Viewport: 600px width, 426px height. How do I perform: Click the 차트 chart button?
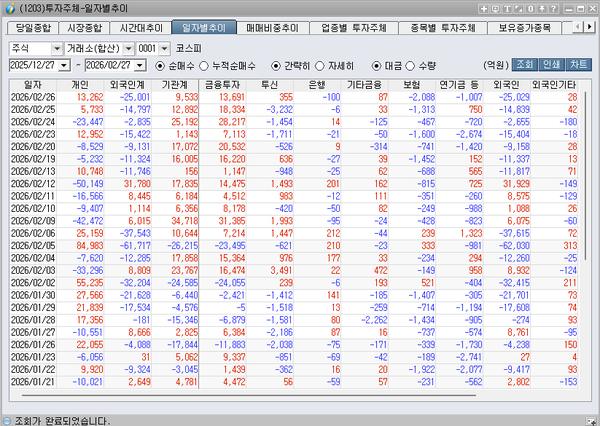pyautogui.click(x=579, y=65)
